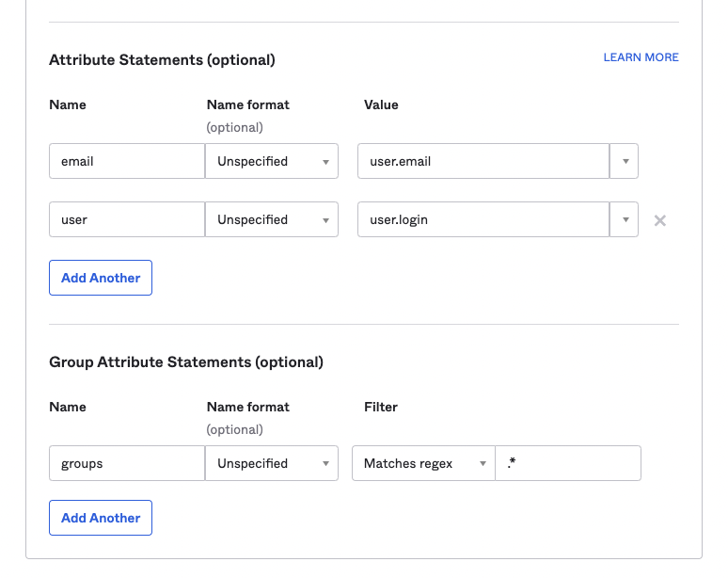
Task: Open the LEARN MORE link
Action: (x=641, y=57)
